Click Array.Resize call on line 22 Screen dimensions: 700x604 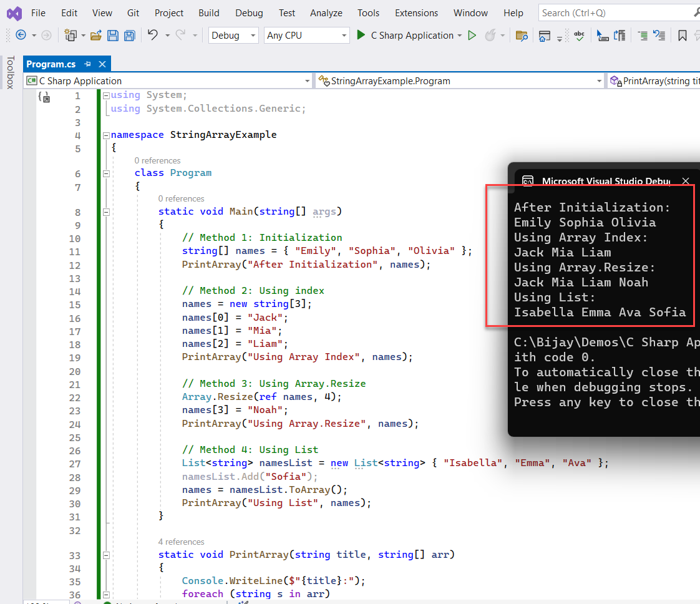(261, 397)
